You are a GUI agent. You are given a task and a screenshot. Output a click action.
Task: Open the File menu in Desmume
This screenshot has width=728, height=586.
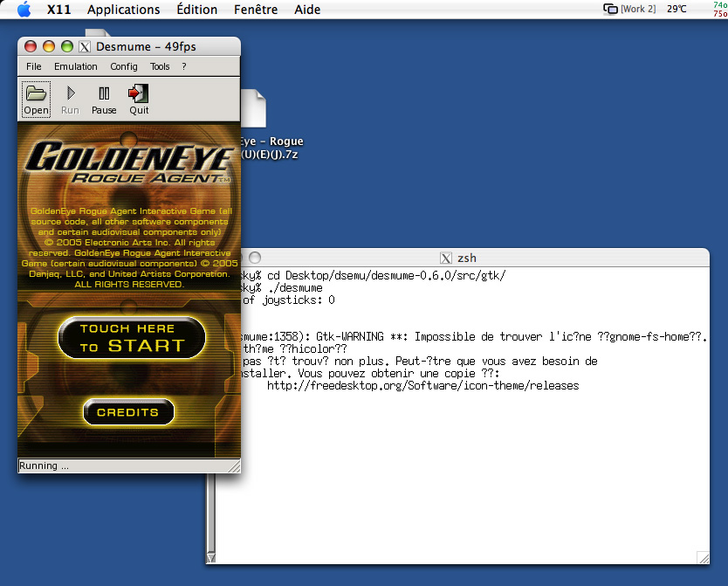tap(33, 66)
